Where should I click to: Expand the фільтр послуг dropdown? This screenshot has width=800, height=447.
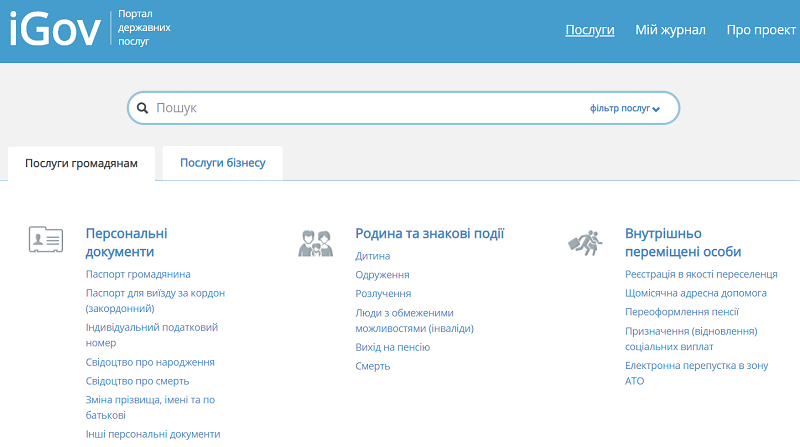pos(624,108)
